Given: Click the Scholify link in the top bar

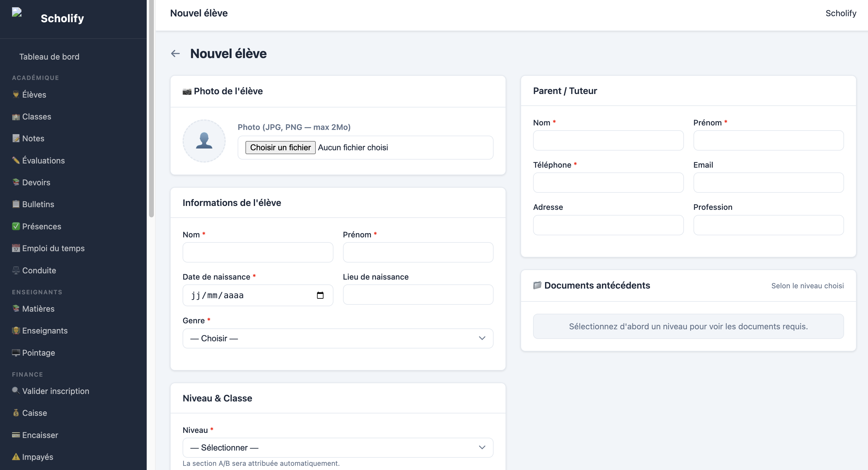Looking at the screenshot, I should (x=840, y=13).
